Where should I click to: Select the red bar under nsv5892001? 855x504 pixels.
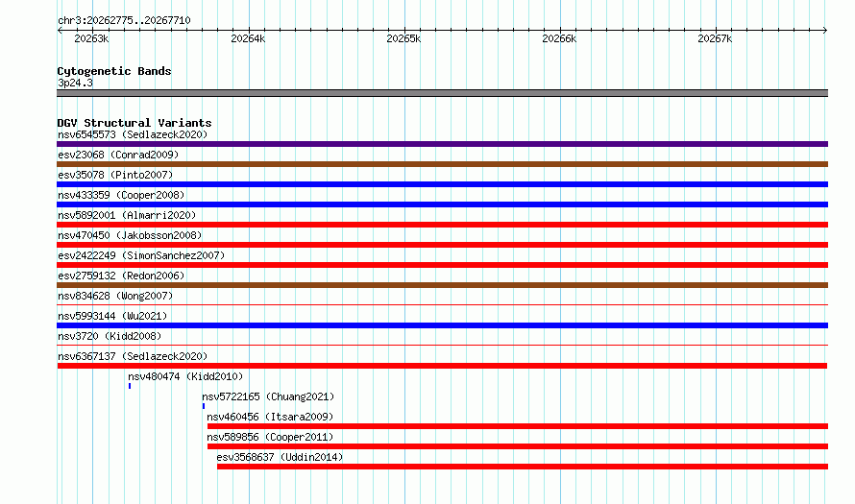click(442, 225)
